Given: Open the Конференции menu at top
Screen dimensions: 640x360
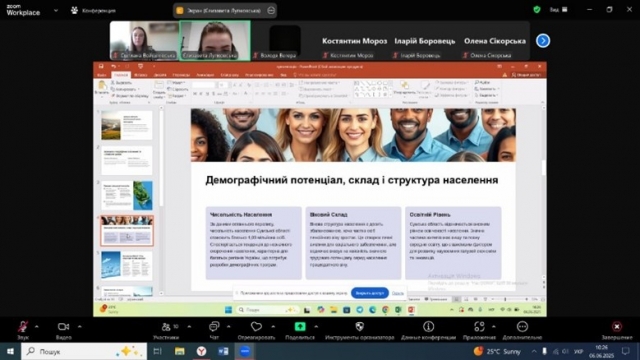Looking at the screenshot, I should click(93, 11).
